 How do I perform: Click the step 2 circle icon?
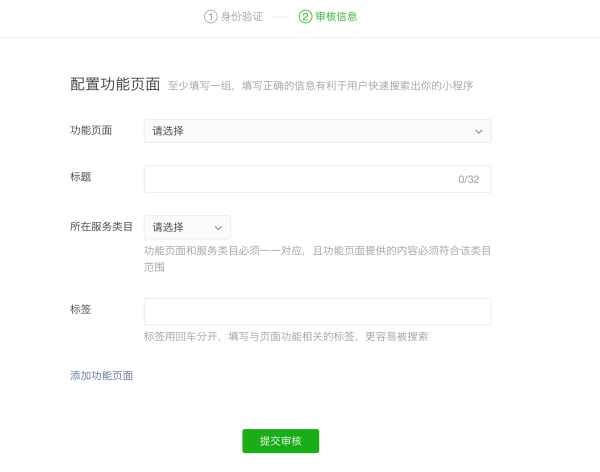(x=305, y=17)
